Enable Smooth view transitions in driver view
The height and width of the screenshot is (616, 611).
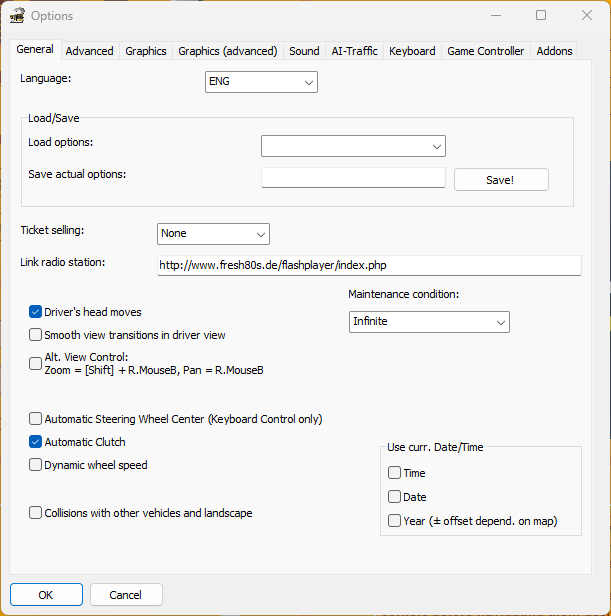(x=36, y=335)
